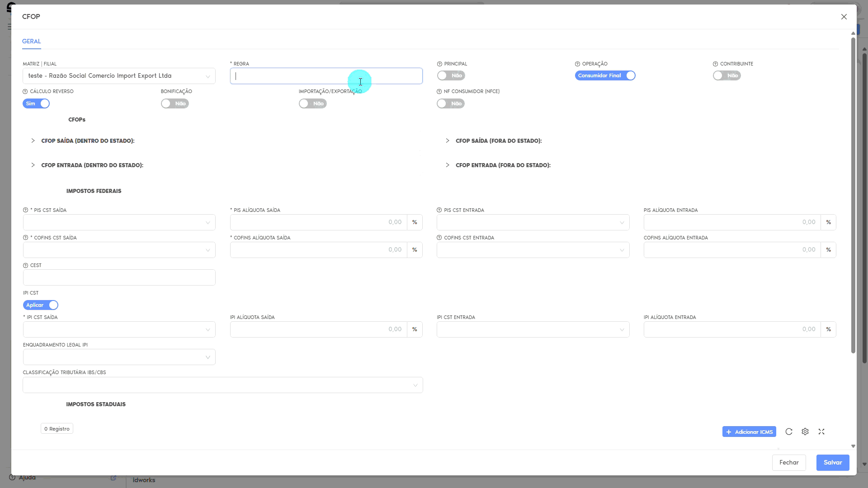Click the help icon beside COFINS CST Saída
The image size is (868, 488).
(x=25, y=238)
